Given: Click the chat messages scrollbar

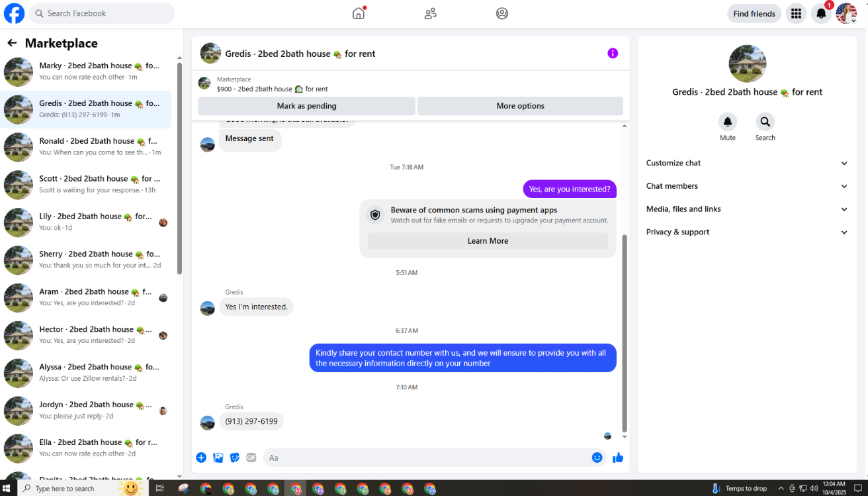Looking at the screenshot, I should point(625,333).
